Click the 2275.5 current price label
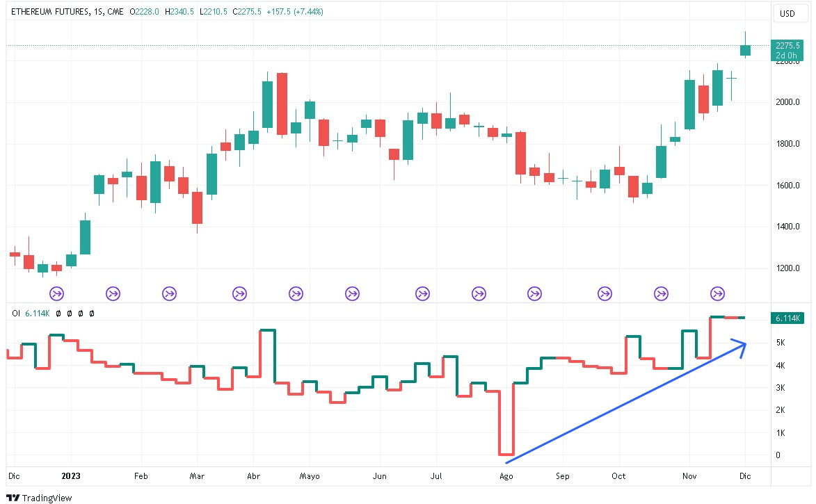816x504 pixels. (x=787, y=45)
